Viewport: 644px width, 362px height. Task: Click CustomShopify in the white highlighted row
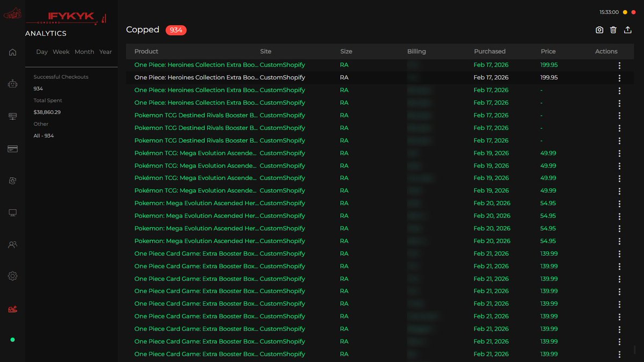click(282, 77)
